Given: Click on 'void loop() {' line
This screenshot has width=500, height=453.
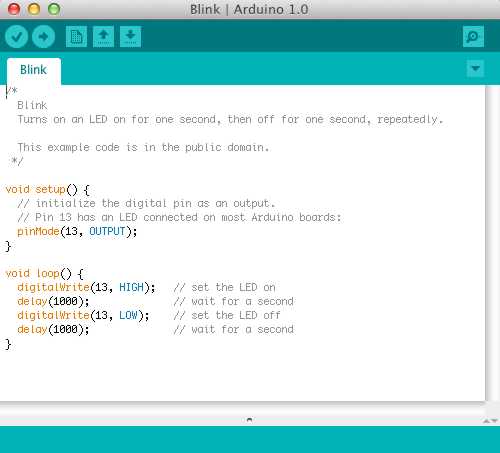Looking at the screenshot, I should coord(44,274).
